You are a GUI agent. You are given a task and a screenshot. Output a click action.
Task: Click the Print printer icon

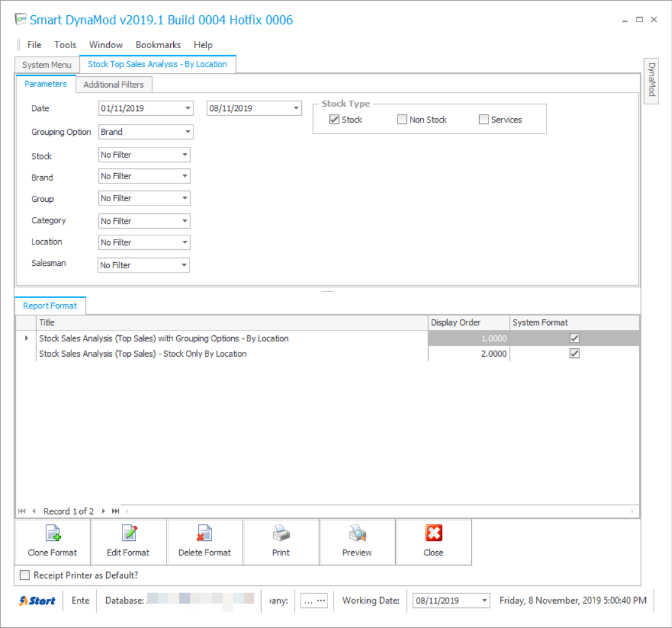point(281,533)
